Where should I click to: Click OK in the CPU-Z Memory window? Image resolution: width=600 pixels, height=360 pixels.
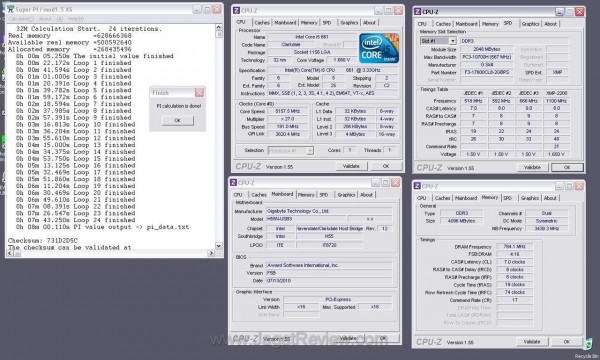pyautogui.click(x=567, y=342)
